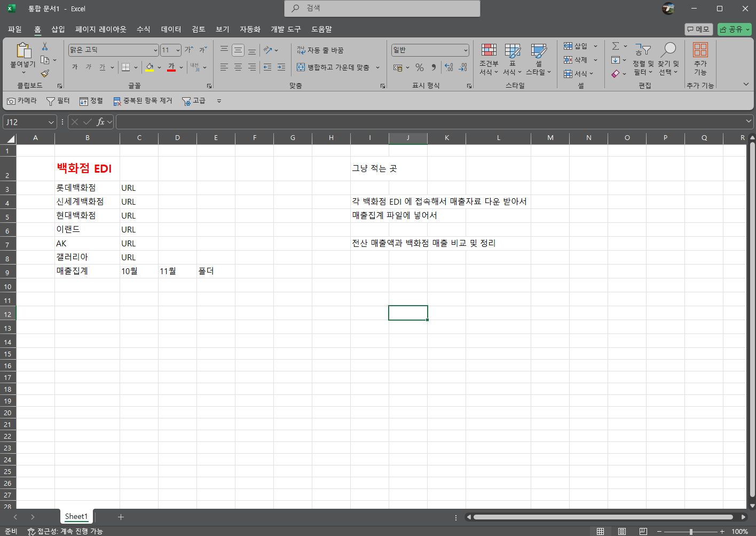Click the Comma style icon
Image resolution: width=756 pixels, height=536 pixels.
pyautogui.click(x=434, y=67)
